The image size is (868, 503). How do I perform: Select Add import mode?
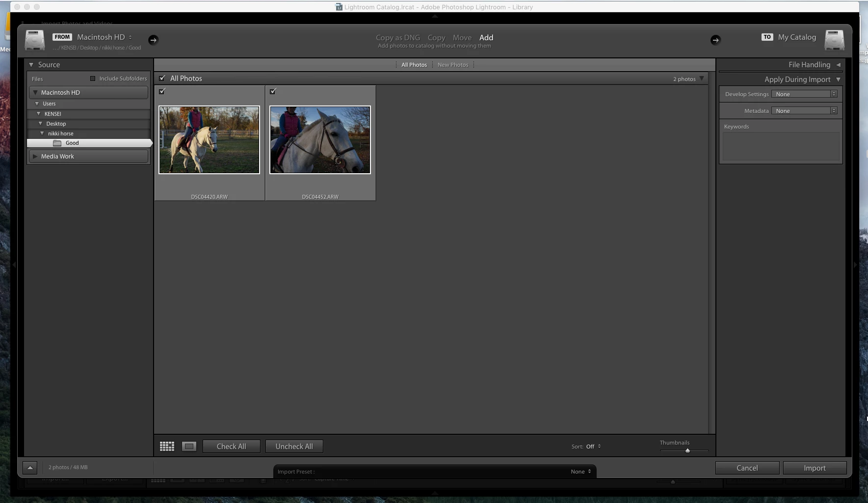click(486, 37)
